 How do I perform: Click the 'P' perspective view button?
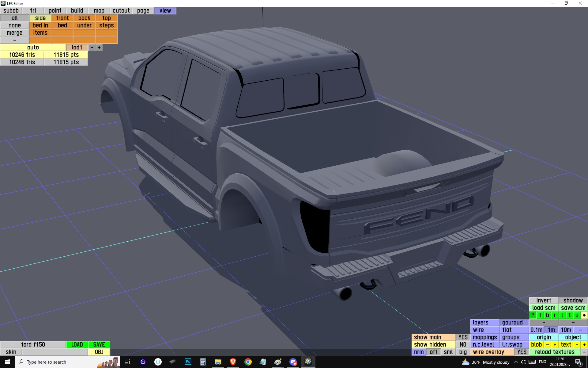[x=533, y=315]
